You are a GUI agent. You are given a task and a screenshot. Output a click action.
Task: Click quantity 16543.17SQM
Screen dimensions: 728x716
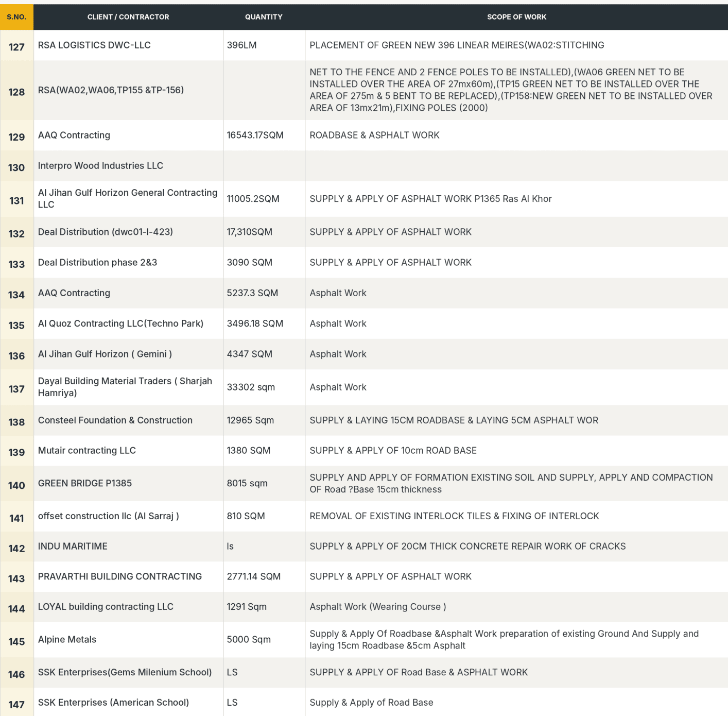(x=255, y=135)
